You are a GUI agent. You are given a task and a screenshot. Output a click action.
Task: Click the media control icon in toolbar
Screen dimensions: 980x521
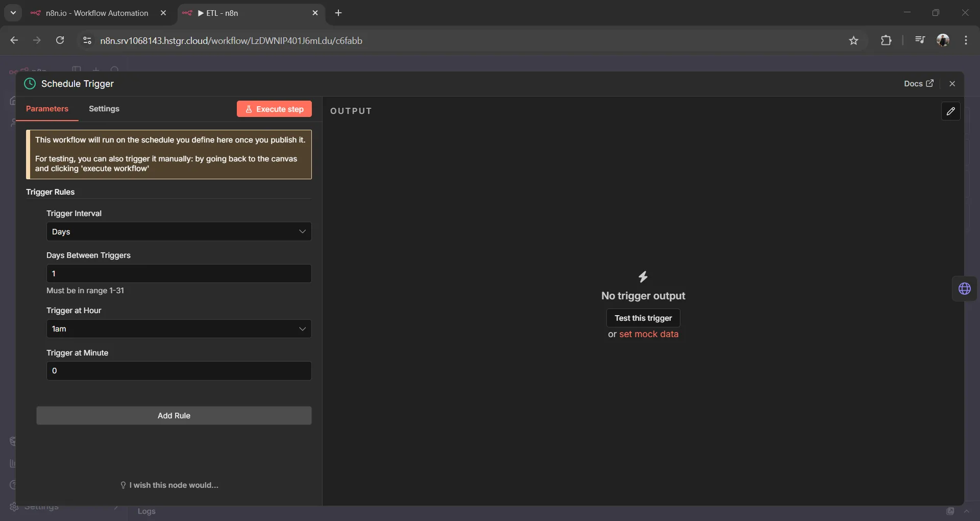click(920, 41)
